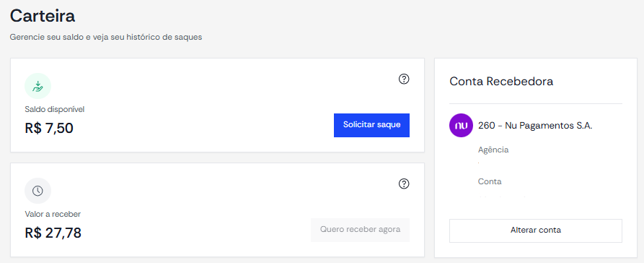The image size is (644, 263).
Task: Click the Quero receber agora button
Action: pyautogui.click(x=360, y=230)
